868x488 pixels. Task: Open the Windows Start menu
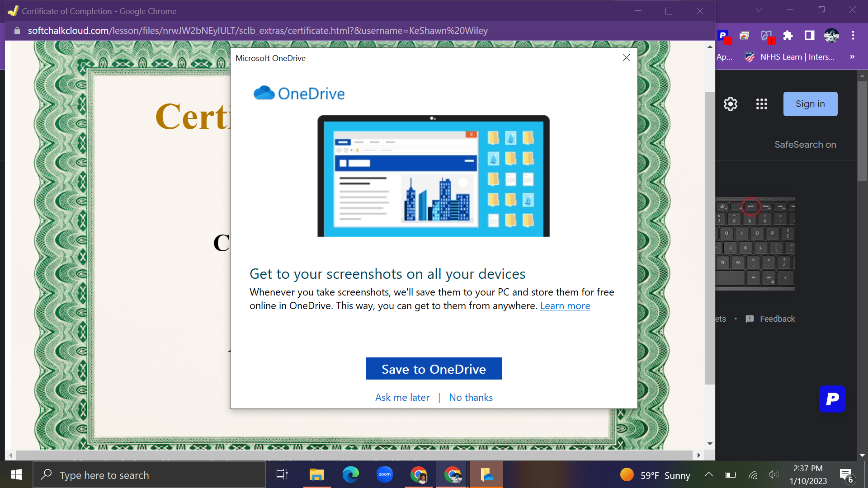tap(16, 474)
